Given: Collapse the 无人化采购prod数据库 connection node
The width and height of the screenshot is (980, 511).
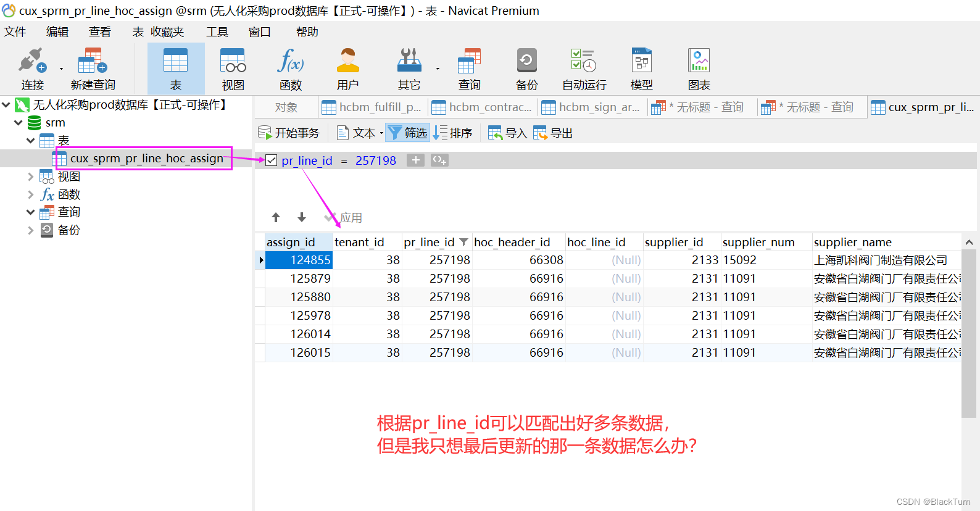Looking at the screenshot, I should (6, 105).
